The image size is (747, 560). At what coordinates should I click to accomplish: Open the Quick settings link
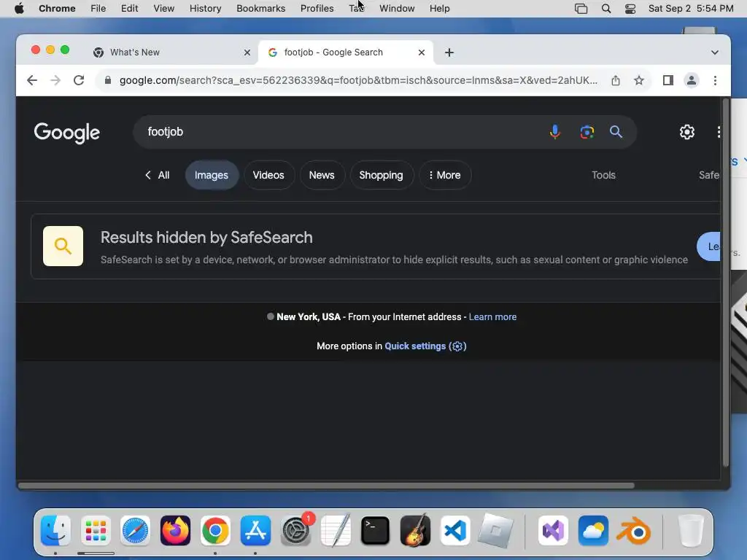425,346
